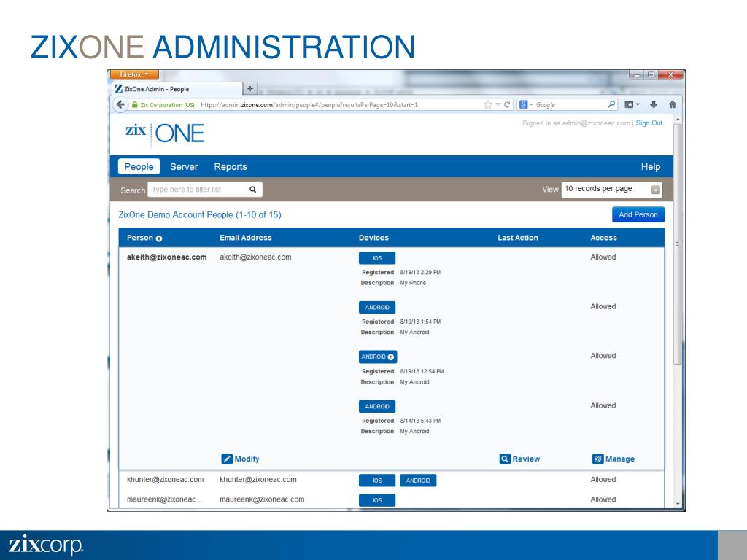Click the green padlock site identity icon
Image resolution: width=747 pixels, height=560 pixels.
pos(135,105)
